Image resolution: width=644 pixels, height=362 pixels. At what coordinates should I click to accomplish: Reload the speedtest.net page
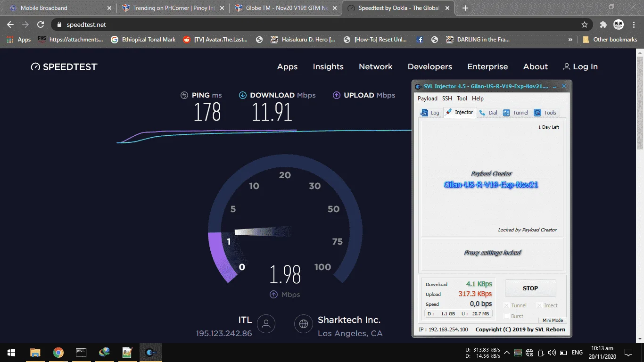[41, 25]
